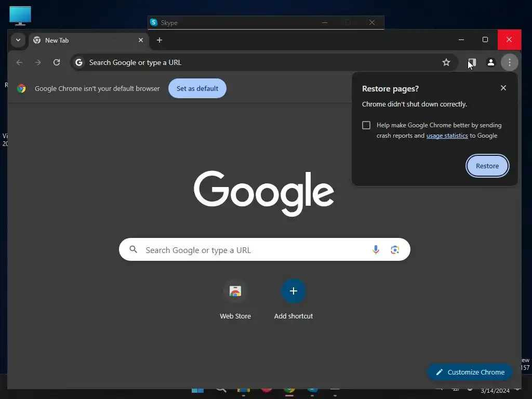
Task: Close the Skype window
Action: (372, 22)
